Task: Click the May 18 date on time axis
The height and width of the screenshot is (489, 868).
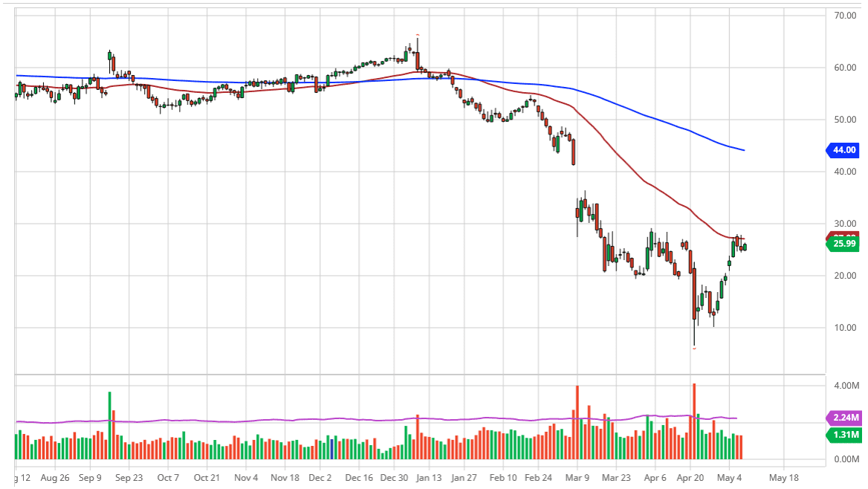Action: [783, 478]
